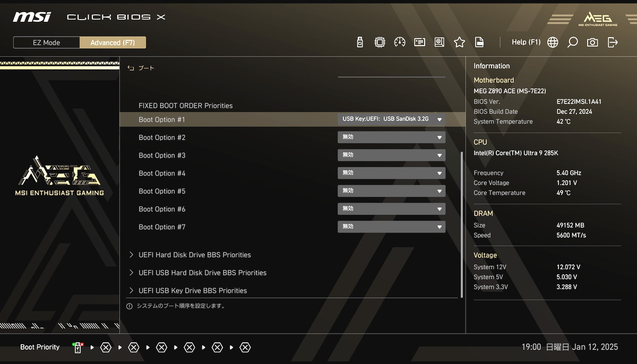Open the search magnifier icon

point(572,42)
